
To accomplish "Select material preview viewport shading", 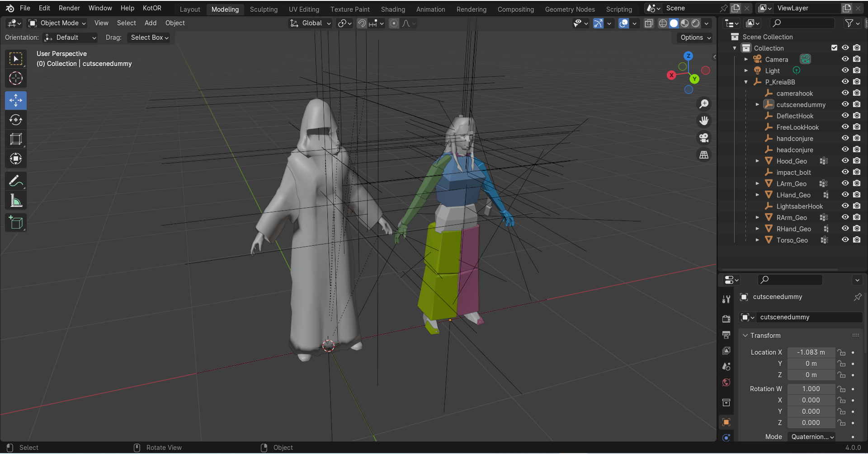I will [x=685, y=23].
